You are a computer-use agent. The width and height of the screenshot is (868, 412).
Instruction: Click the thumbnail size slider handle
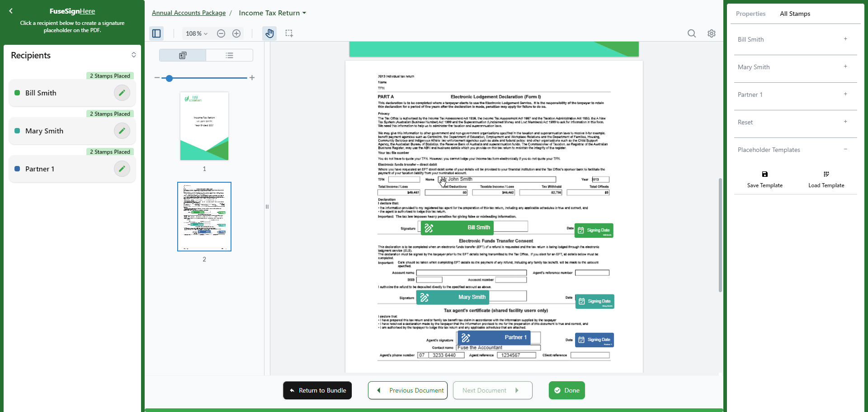pyautogui.click(x=169, y=78)
